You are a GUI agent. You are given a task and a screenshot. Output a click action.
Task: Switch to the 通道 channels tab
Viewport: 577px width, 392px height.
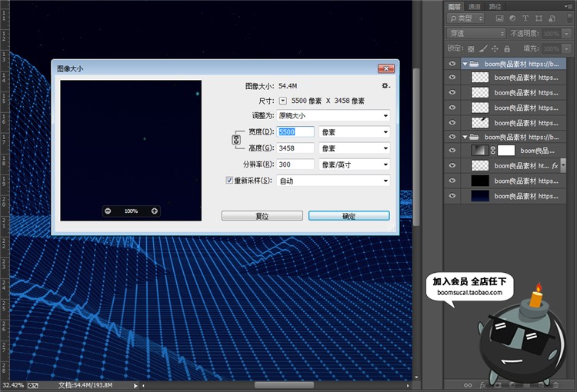[474, 6]
